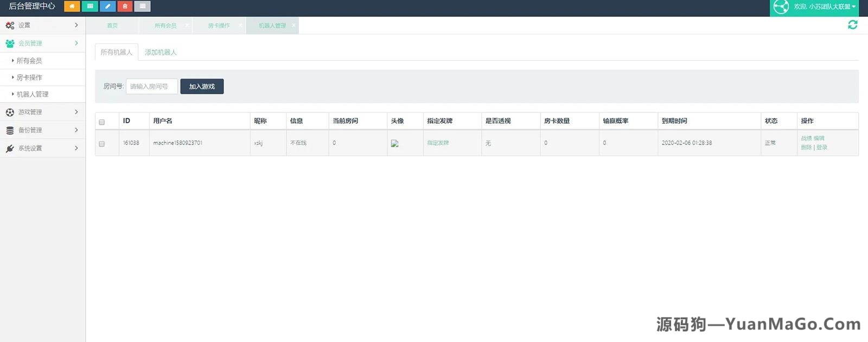Close the 房卡操作 tab
The image size is (868, 342).
point(240,25)
